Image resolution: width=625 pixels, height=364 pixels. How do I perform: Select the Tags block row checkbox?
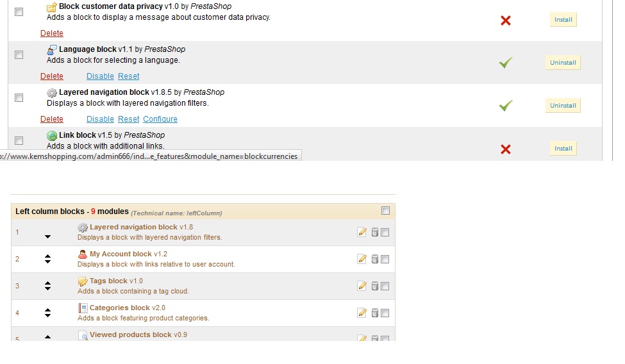click(x=385, y=286)
